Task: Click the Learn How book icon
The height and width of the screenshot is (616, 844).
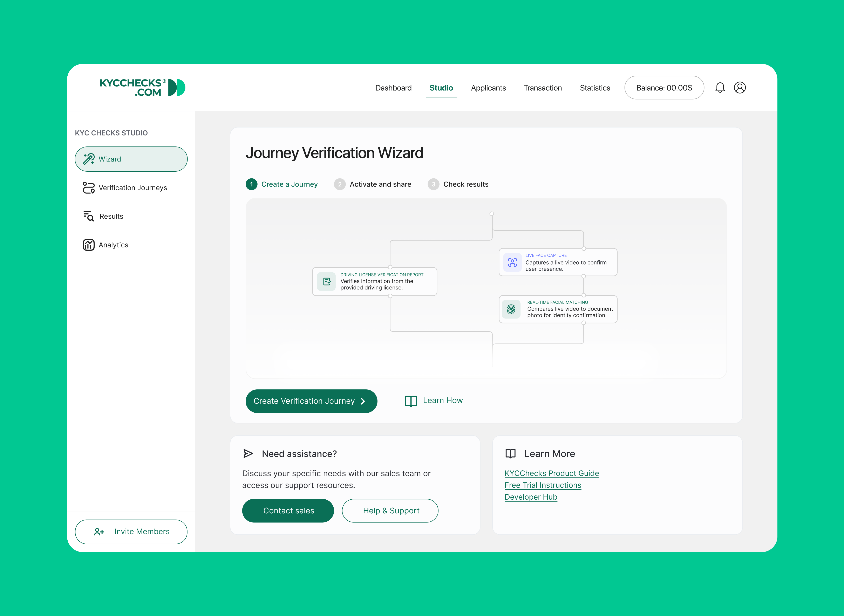Action: pyautogui.click(x=411, y=401)
